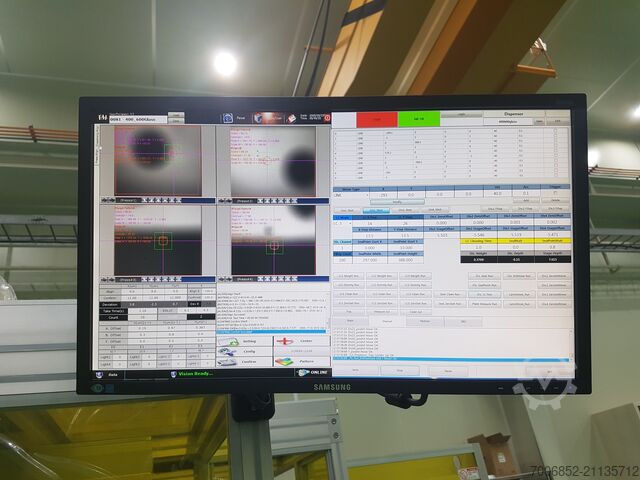Click the data shield icon in status bar
Viewport: 640px width, 480px height.
(99, 375)
